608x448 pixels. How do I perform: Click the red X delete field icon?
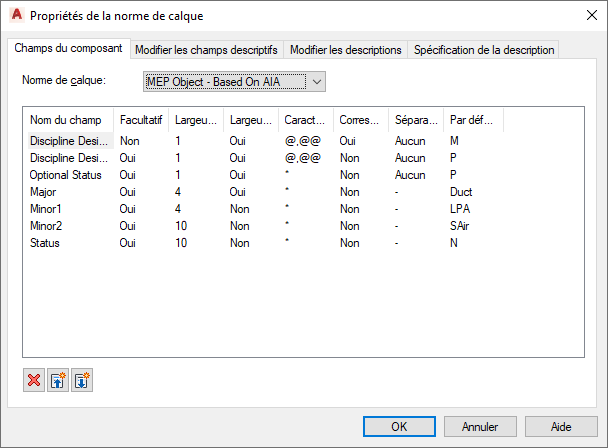(x=34, y=381)
